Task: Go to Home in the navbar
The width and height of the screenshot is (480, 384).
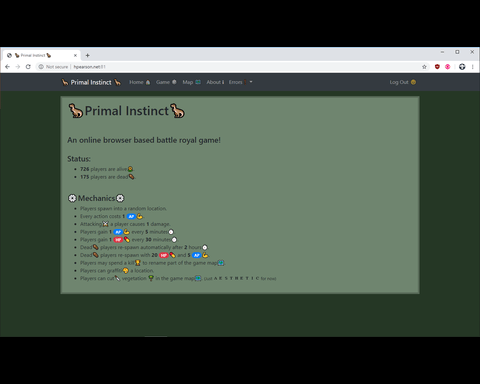Action: point(140,82)
